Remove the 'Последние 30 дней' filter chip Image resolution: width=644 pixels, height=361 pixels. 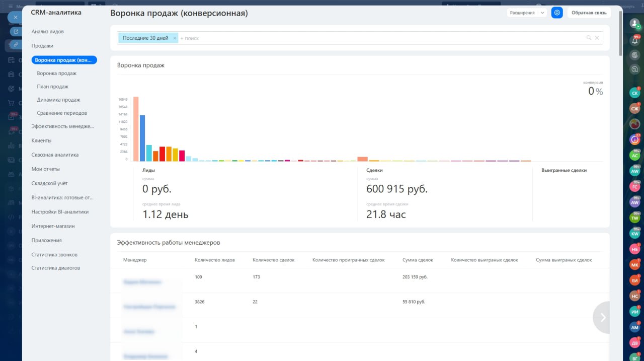[x=175, y=38]
